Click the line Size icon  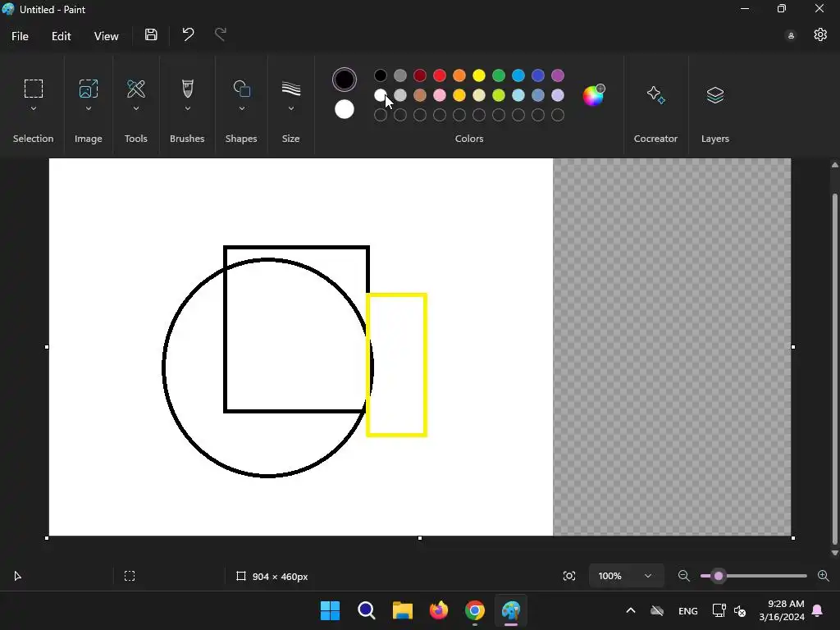[x=291, y=89]
